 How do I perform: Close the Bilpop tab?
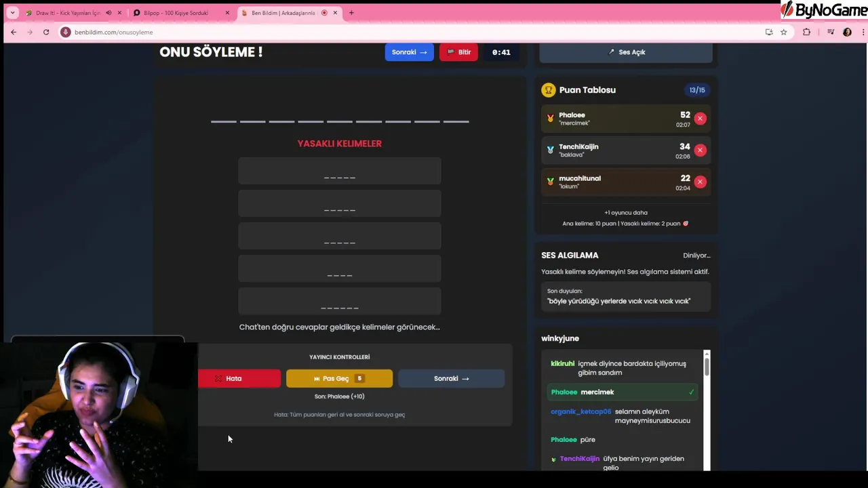(x=227, y=13)
